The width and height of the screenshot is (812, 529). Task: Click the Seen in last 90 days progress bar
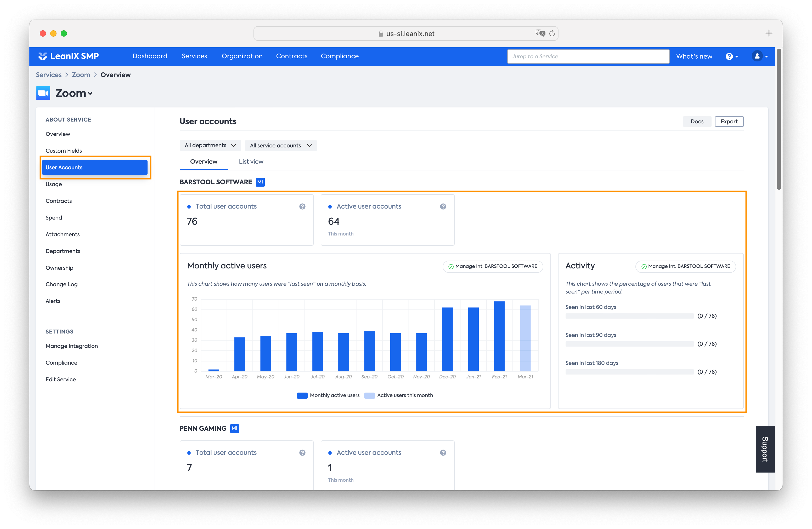(629, 344)
